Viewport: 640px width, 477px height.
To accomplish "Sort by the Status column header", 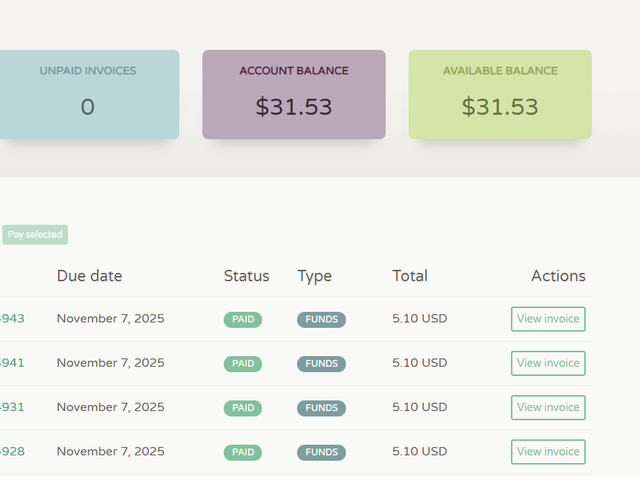I will pos(246,276).
